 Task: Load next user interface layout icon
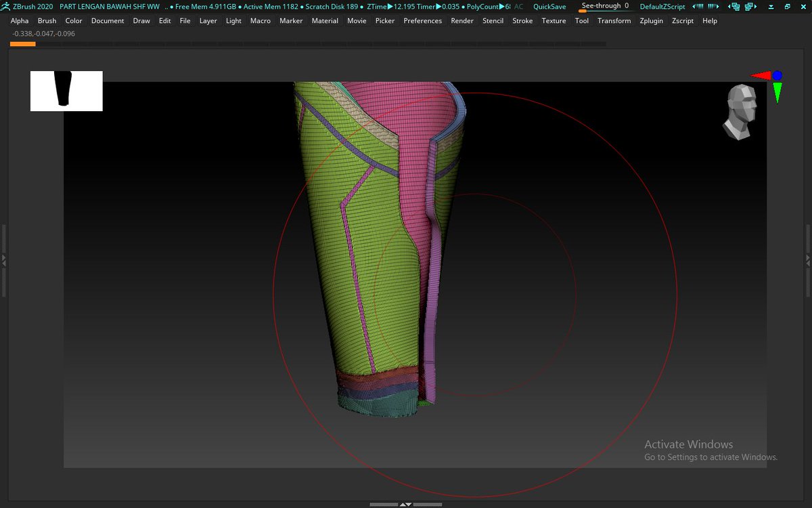(750, 7)
